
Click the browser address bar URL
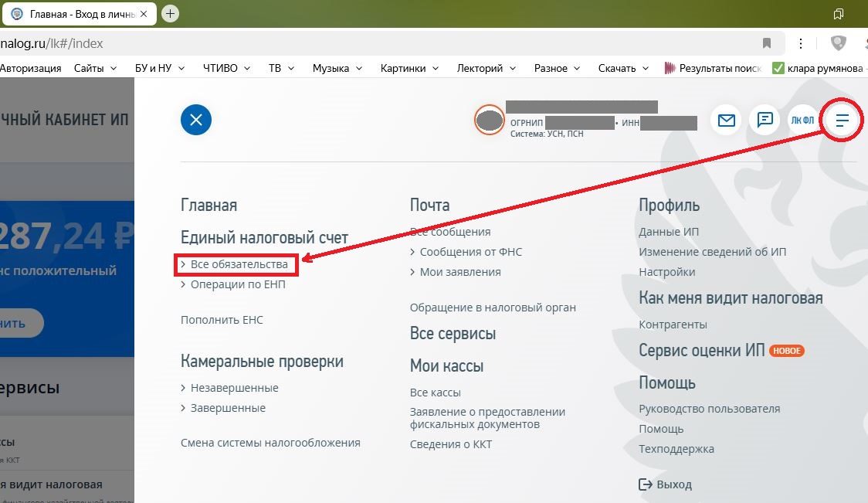click(x=52, y=43)
